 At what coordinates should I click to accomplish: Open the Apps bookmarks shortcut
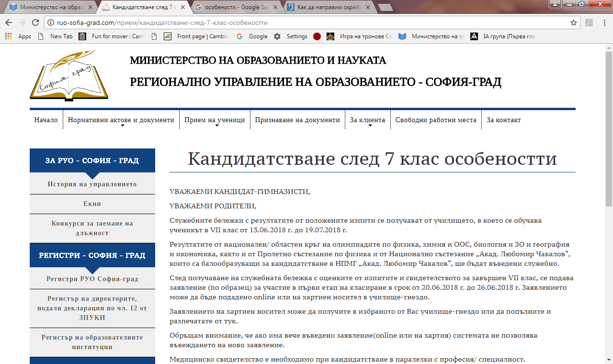click(18, 36)
